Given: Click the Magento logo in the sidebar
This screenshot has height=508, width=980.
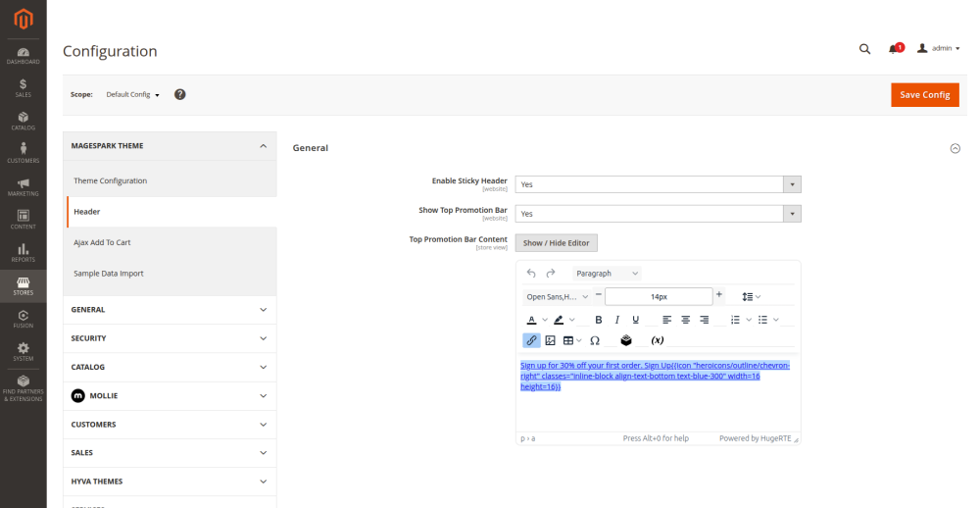Looking at the screenshot, I should pyautogui.click(x=24, y=20).
